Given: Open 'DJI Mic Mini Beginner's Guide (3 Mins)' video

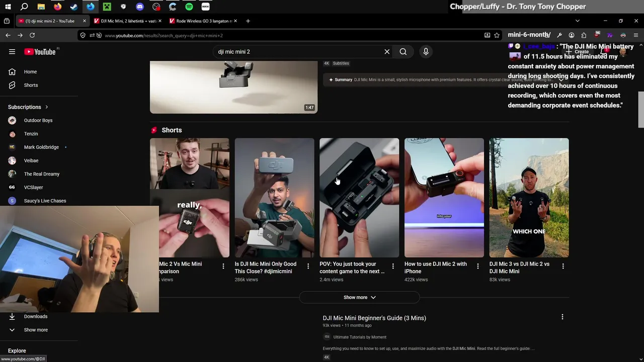Looking at the screenshot, I should (x=374, y=318).
